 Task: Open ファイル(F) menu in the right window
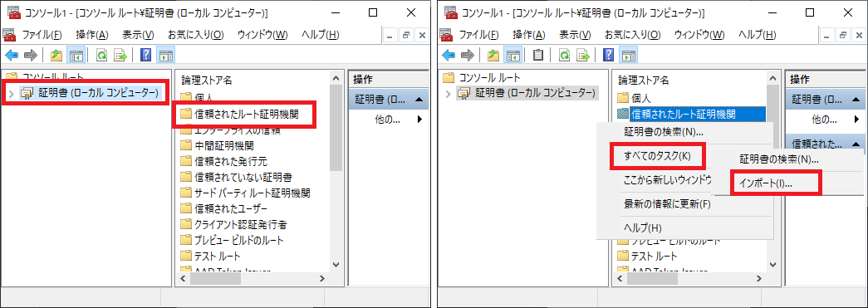[478, 35]
